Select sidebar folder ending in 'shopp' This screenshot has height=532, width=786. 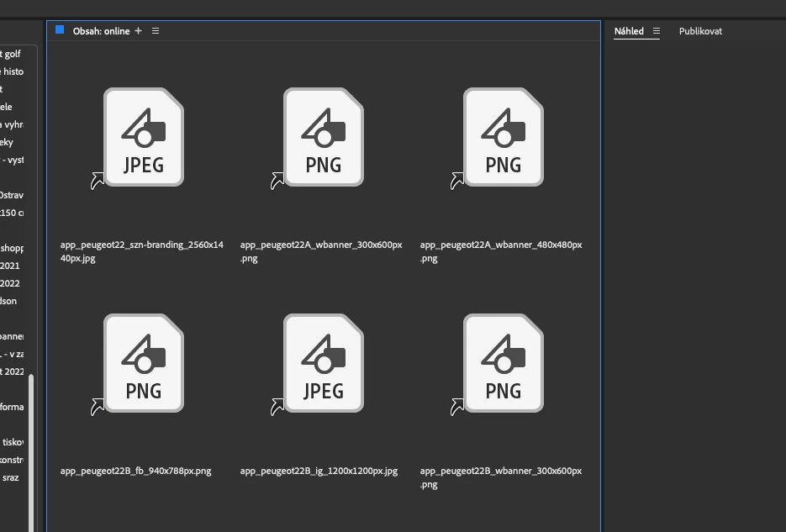click(12, 248)
